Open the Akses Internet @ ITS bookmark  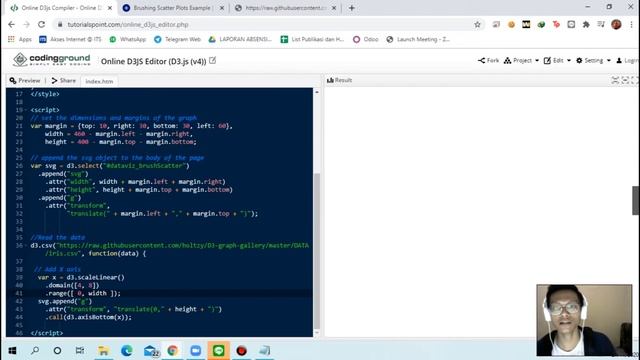click(x=70, y=39)
